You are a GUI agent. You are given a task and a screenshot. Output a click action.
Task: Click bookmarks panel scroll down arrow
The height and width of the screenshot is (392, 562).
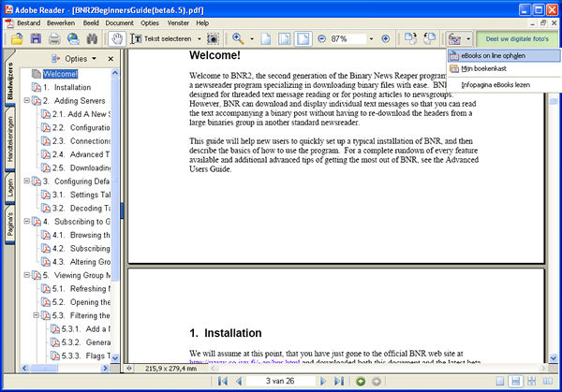coord(115,357)
